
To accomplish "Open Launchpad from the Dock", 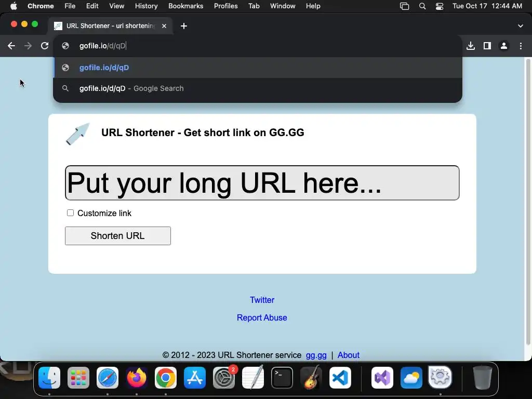I will (x=78, y=378).
